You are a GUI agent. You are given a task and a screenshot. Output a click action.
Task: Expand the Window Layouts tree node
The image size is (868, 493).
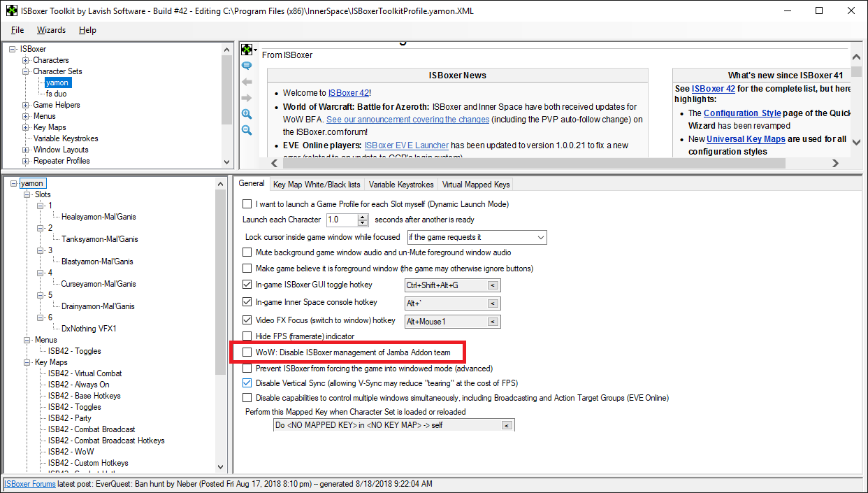click(x=26, y=150)
